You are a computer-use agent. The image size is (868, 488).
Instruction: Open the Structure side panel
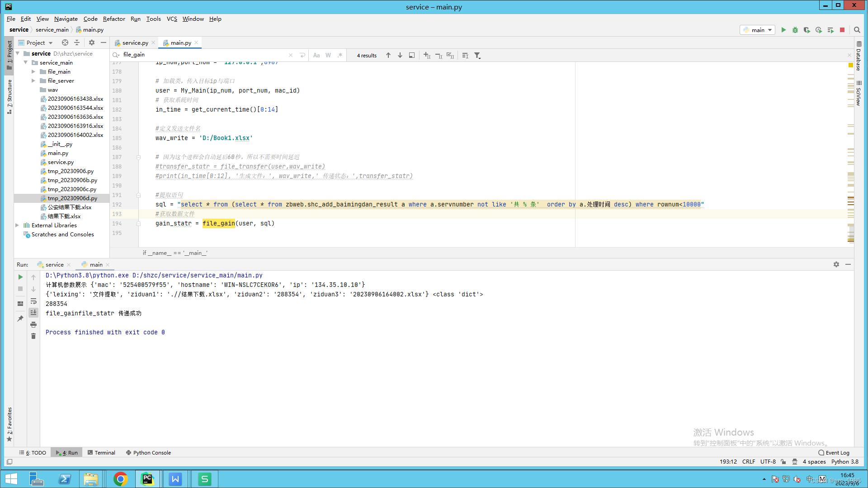9,96
